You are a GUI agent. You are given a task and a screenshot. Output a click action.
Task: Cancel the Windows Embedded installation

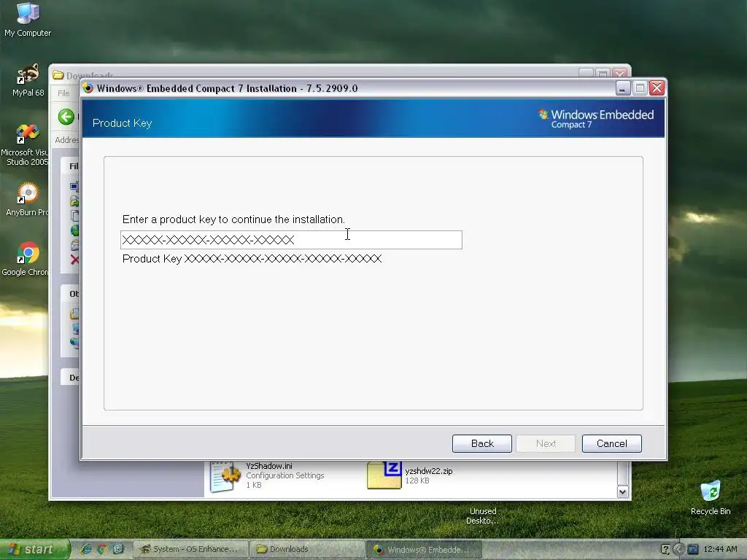[x=611, y=443]
